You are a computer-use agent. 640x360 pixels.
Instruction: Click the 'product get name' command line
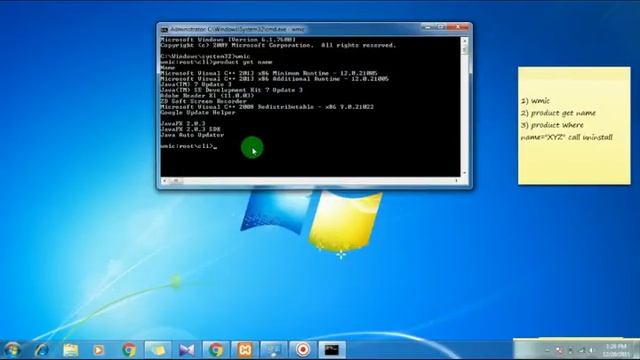[x=216, y=62]
